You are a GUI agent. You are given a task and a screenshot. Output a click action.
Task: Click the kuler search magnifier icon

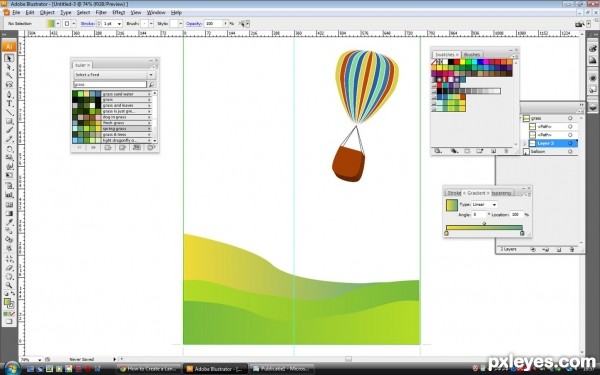(152, 84)
